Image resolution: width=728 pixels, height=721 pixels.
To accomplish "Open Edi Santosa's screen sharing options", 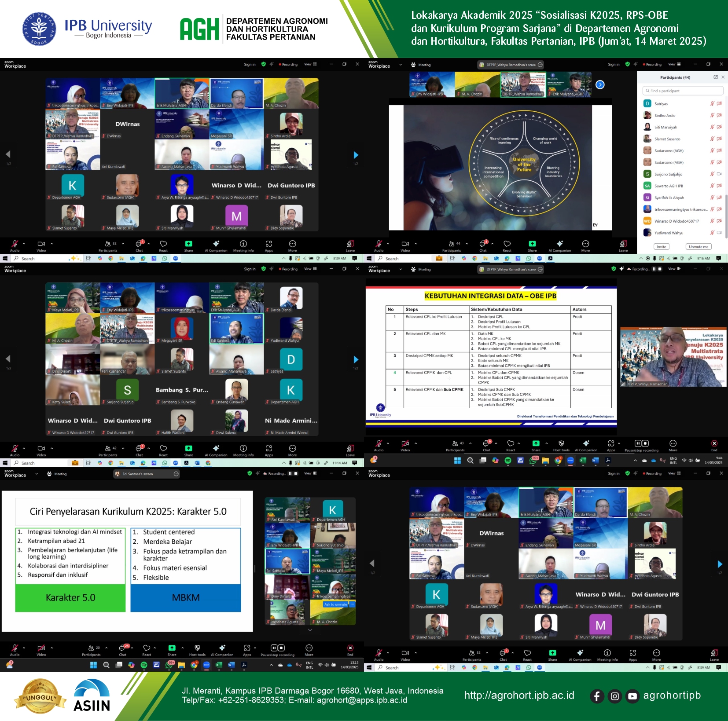I will point(176,474).
